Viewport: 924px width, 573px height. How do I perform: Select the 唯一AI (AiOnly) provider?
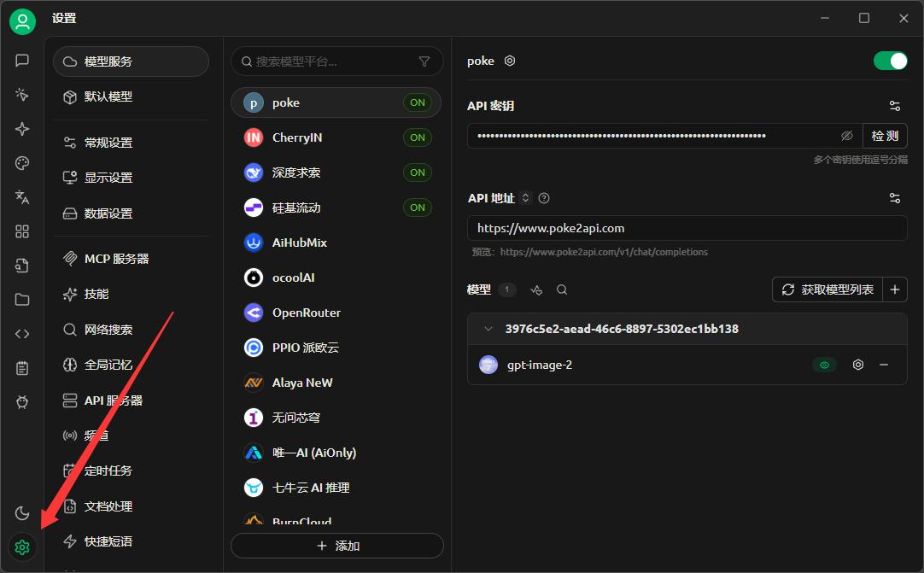[336, 453]
